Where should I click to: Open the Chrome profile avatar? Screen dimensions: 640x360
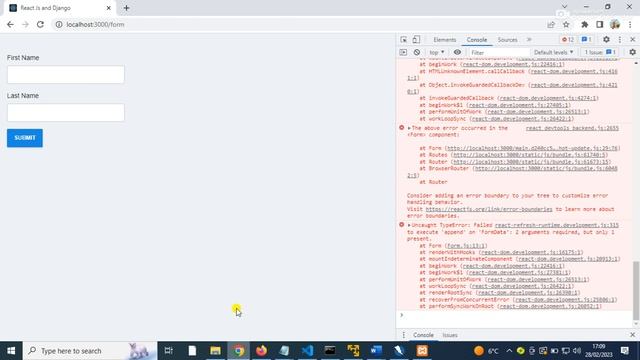(615, 24)
